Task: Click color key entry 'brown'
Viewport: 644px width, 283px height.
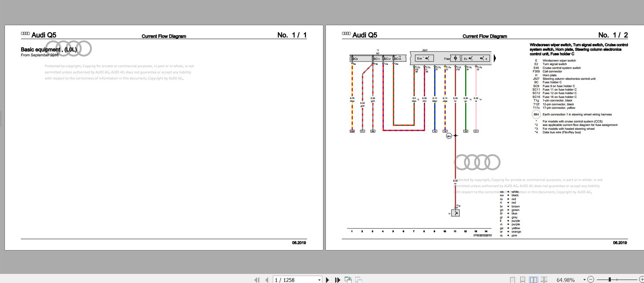Action: coord(515,206)
